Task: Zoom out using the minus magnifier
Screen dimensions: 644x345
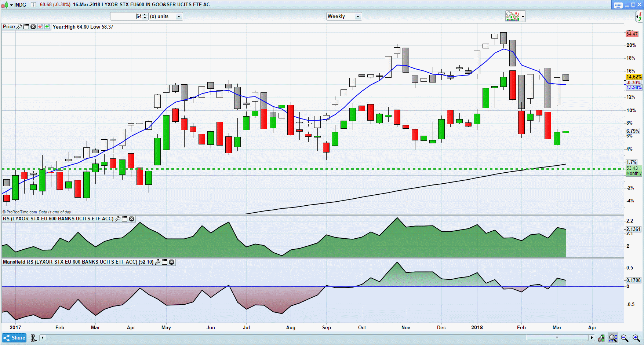Action: (625, 338)
